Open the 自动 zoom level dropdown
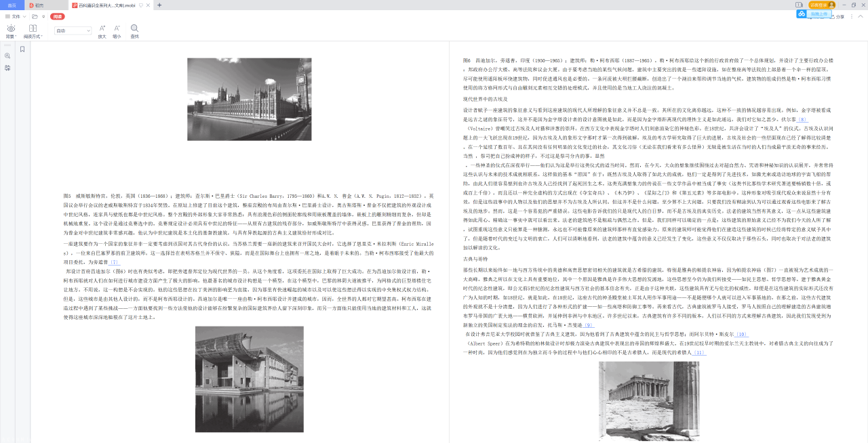The width and height of the screenshot is (868, 443). pyautogui.click(x=73, y=30)
